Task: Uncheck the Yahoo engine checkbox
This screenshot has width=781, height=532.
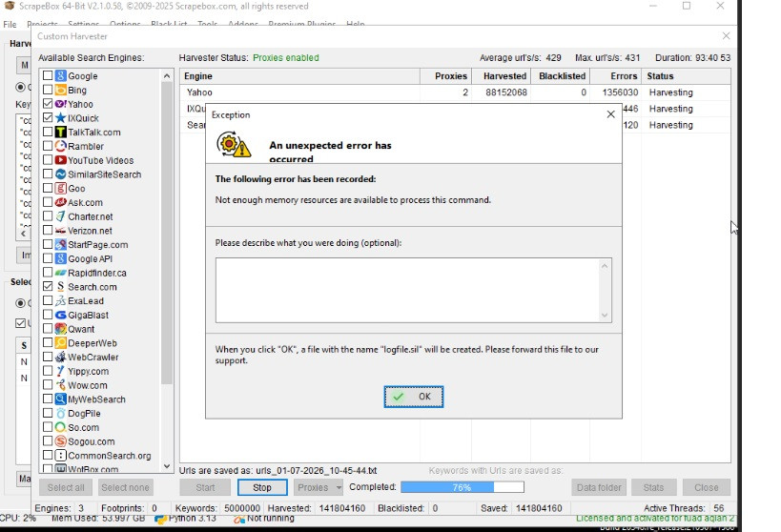Action: tap(48, 104)
